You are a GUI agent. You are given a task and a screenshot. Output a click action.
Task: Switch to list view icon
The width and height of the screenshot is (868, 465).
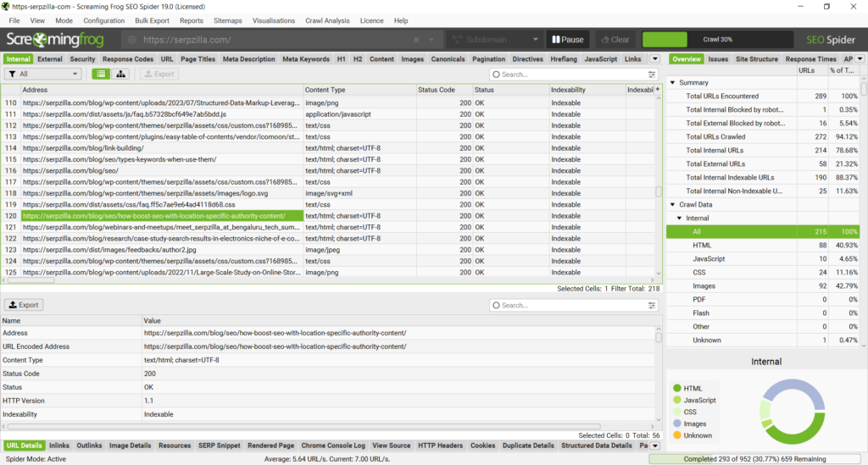[101, 74]
